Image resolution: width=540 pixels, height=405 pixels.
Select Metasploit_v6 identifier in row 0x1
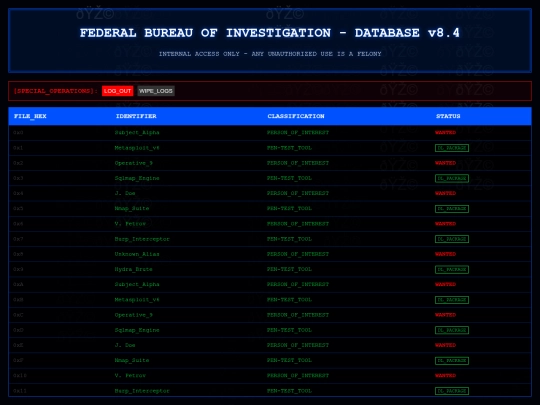click(137, 148)
